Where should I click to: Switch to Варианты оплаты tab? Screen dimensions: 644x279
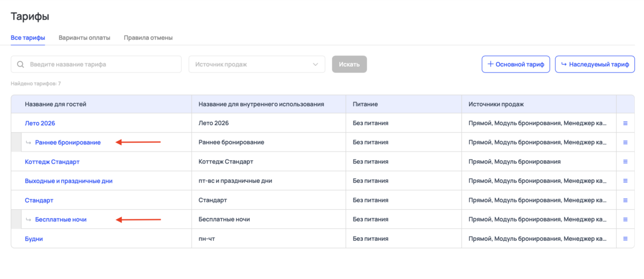pos(84,38)
